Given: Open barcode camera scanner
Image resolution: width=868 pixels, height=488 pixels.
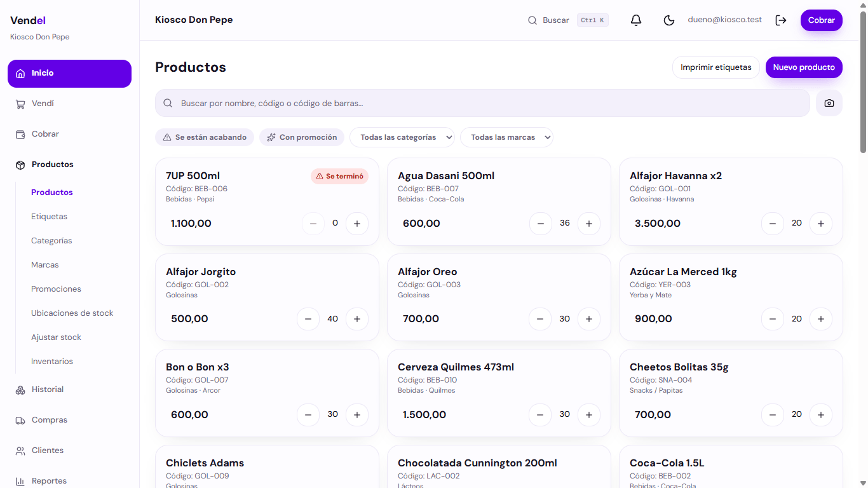Looking at the screenshot, I should click(829, 103).
